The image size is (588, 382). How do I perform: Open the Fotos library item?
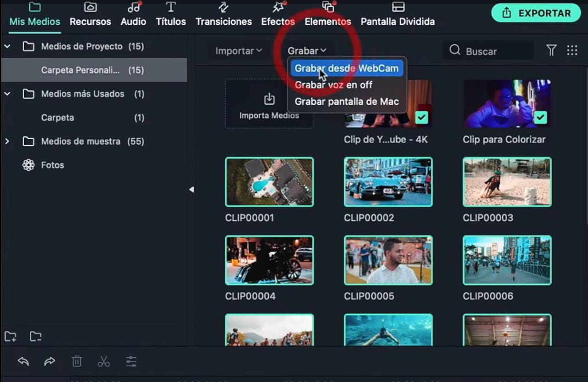click(x=52, y=165)
